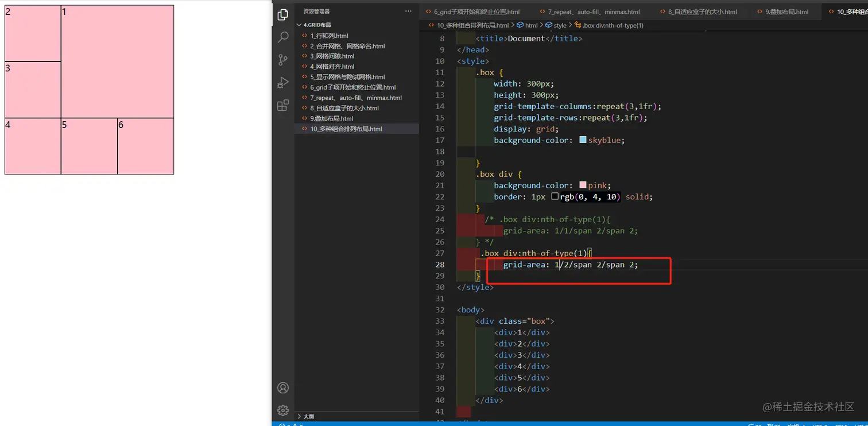Open the pink color swatch picker
868x426 pixels.
point(583,185)
